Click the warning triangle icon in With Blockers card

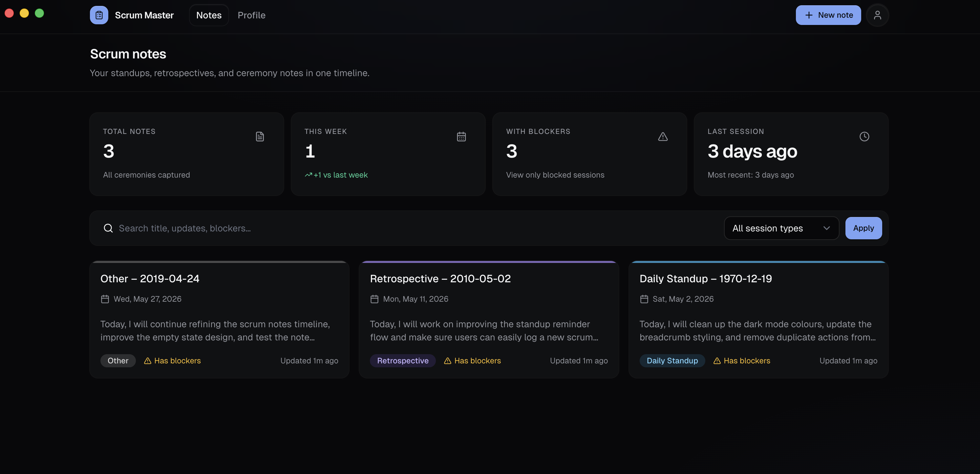[663, 137]
